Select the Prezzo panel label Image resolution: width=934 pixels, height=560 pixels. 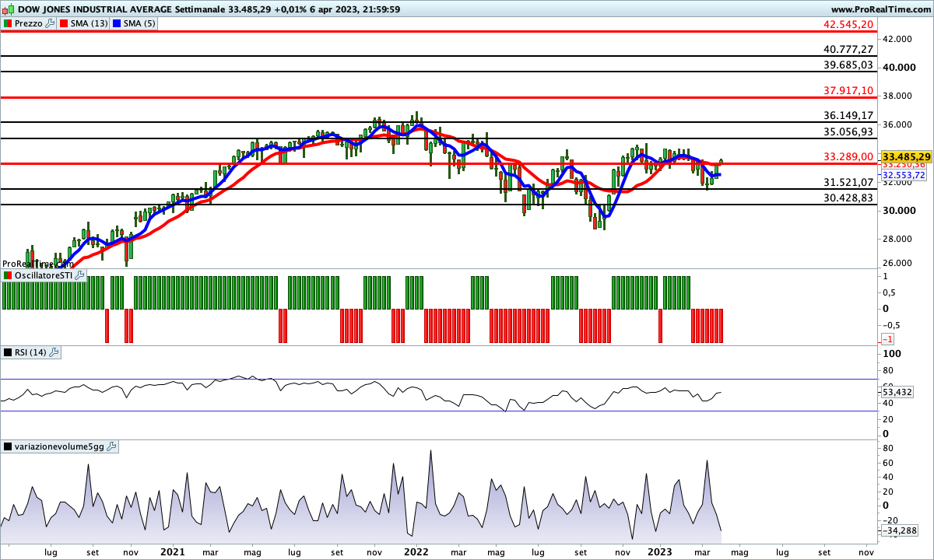tap(29, 23)
